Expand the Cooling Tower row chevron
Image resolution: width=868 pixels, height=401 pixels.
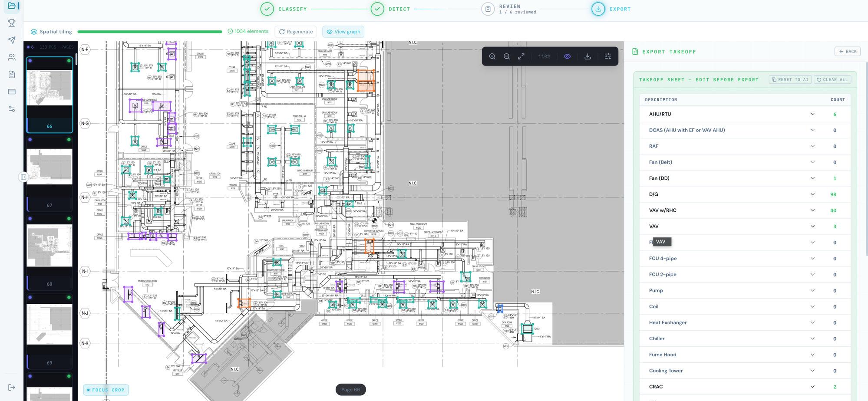coord(812,371)
